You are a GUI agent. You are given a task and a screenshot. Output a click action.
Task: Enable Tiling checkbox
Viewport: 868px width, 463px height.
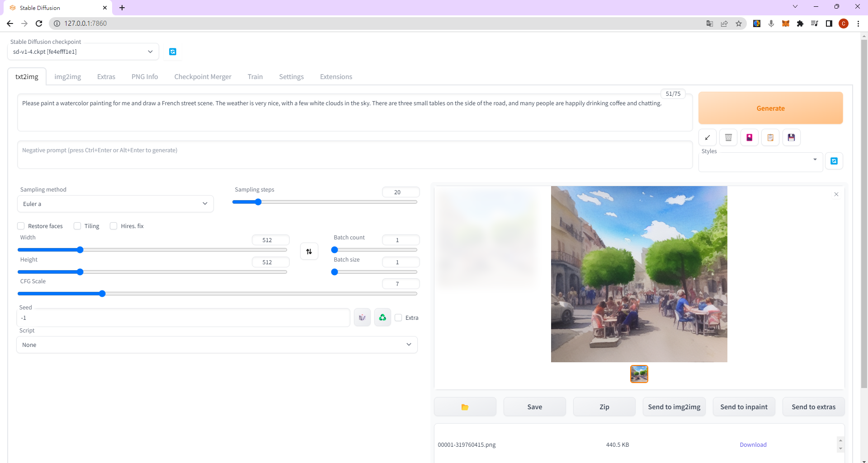77,226
